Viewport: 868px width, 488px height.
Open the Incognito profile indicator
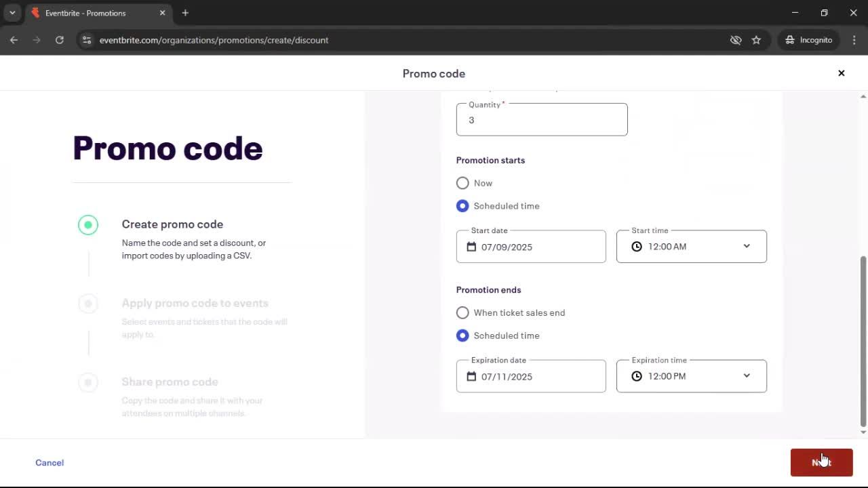pyautogui.click(x=808, y=40)
